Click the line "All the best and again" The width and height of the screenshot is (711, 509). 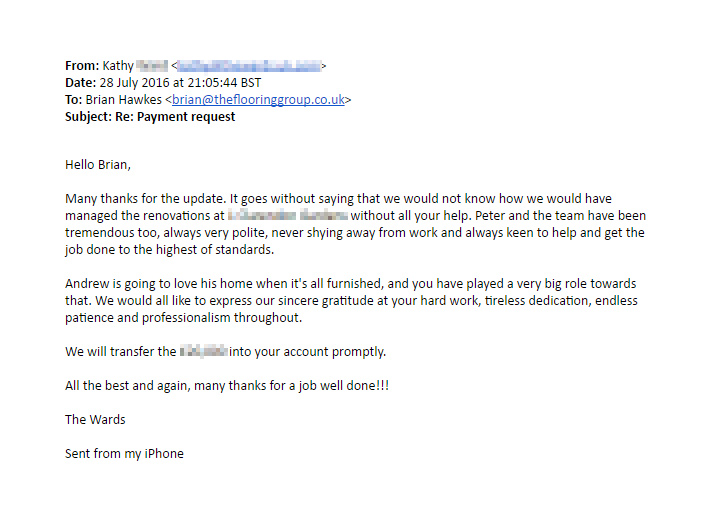click(227, 386)
